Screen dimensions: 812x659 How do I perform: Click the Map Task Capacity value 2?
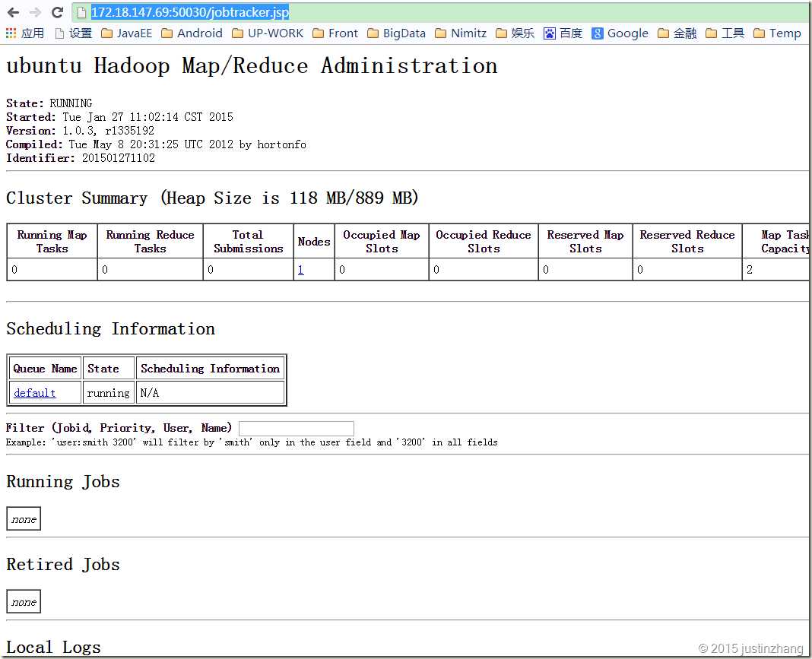click(x=750, y=270)
